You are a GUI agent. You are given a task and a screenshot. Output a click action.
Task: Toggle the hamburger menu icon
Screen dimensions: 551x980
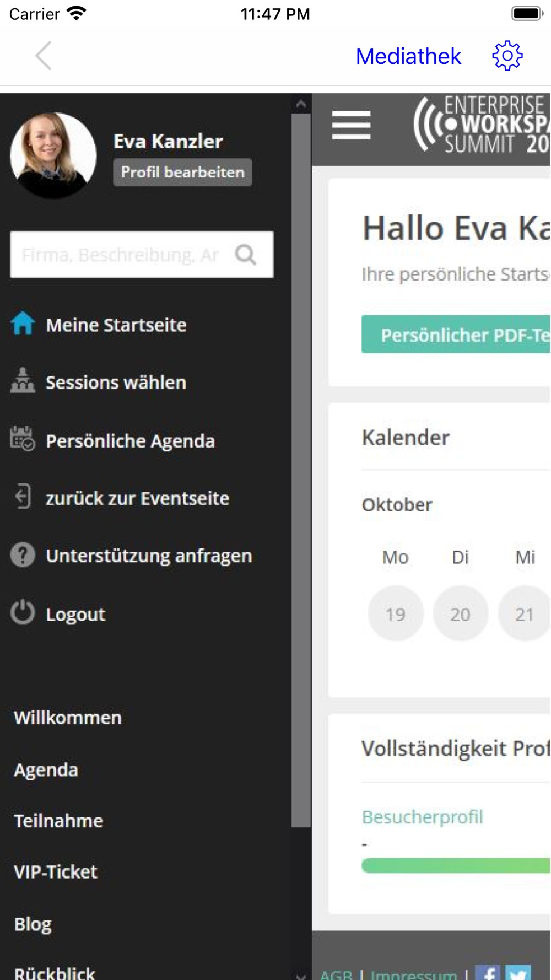tap(351, 125)
